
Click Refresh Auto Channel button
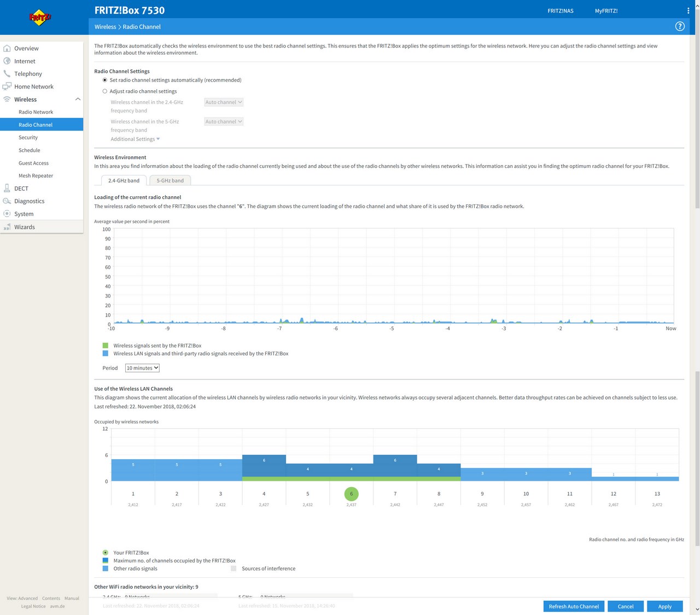574,606
